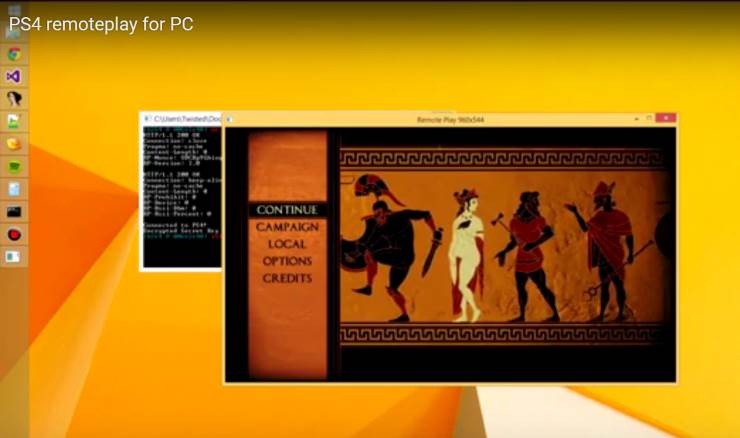Open OPTIONS in the game menu
740x438 pixels.
287,261
